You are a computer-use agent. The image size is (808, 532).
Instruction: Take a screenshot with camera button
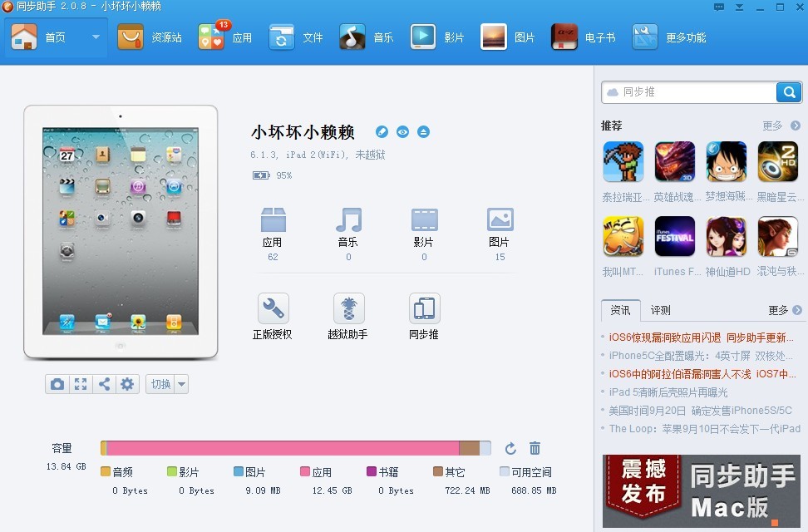(x=57, y=384)
